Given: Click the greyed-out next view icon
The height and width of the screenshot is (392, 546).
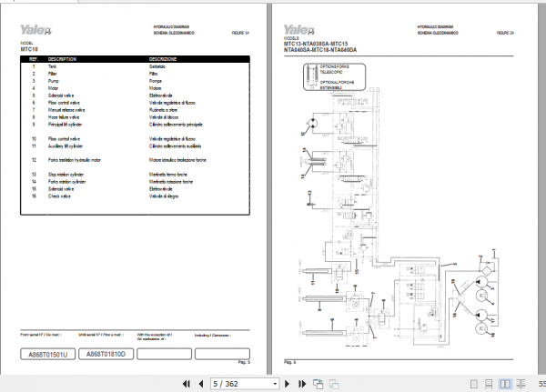Looking at the screenshot, I should coord(334,384).
